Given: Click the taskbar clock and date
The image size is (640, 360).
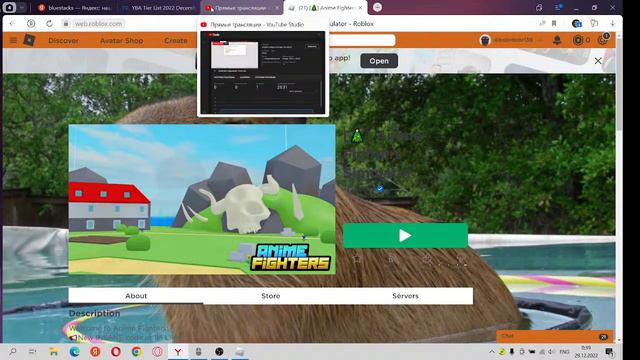Looking at the screenshot, I should 586,351.
